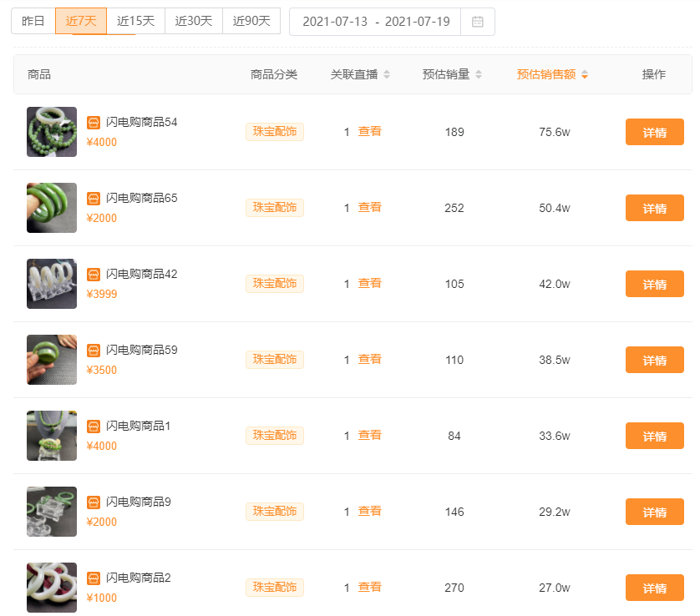Open thumbnail of 闪电购商品42 white bangles
Screen dimensions: 700x616
pos(52,284)
